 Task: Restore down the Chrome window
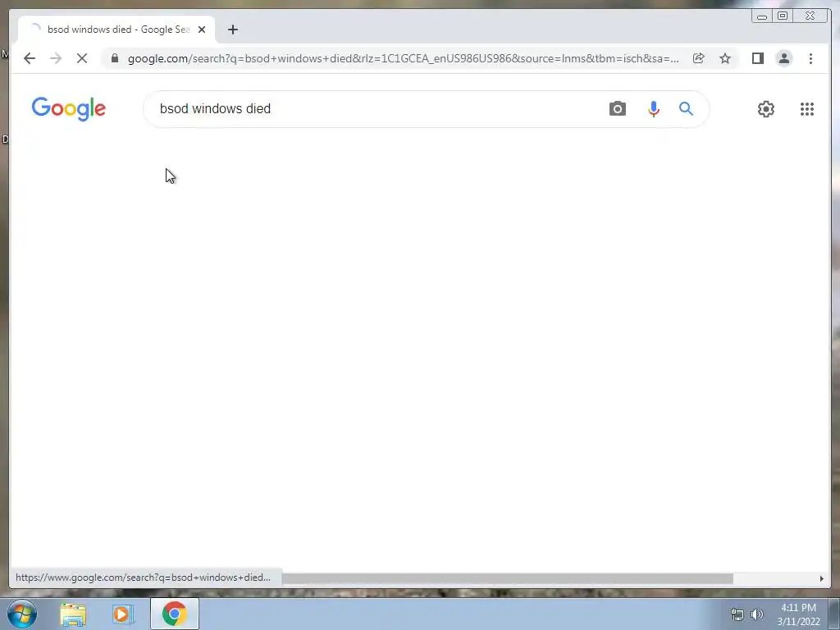(783, 16)
